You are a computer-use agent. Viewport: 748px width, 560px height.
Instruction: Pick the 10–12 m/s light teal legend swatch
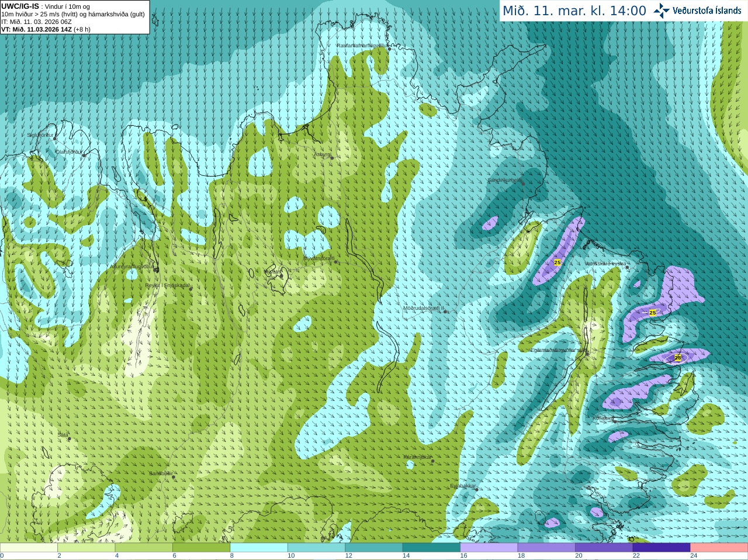(316, 548)
